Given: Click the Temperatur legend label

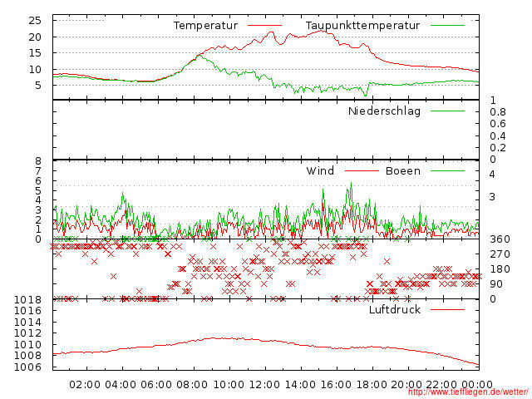Looking at the screenshot, I should pyautogui.click(x=205, y=26).
